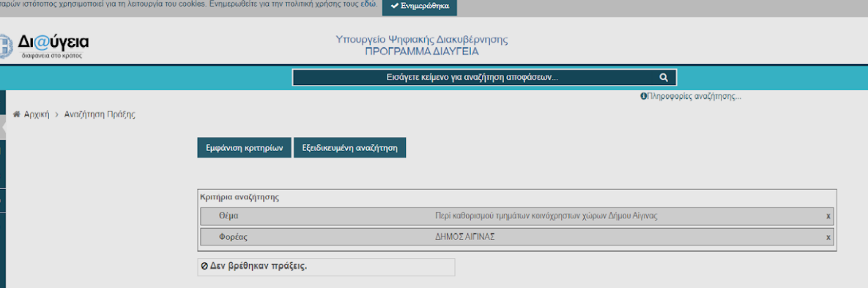Click the Υπουργείο Ψηφιακής Διακυβέρνησης header text
Viewport: 868px width, 288px height.
(x=422, y=40)
